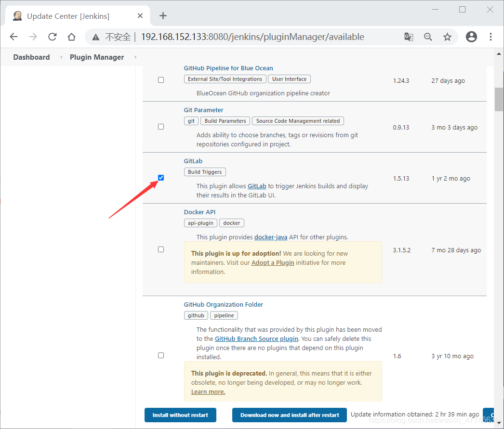
Task: Open the Chrome profile avatar
Action: (x=471, y=37)
